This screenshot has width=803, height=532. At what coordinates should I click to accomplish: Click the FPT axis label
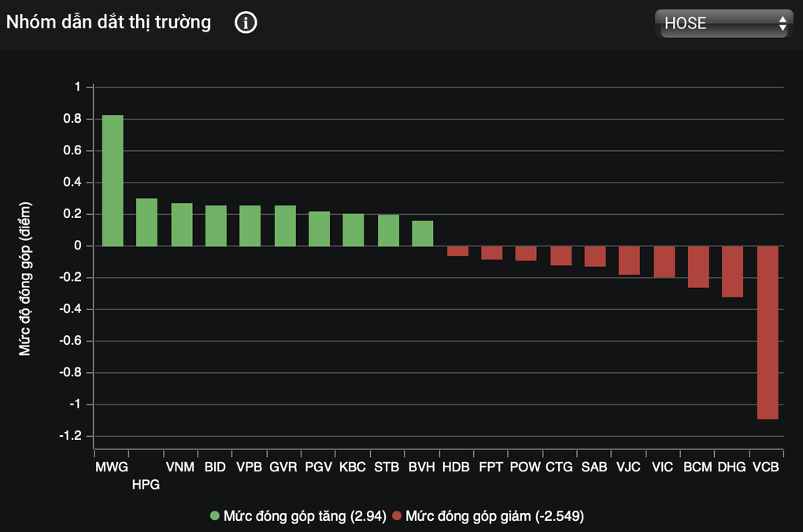click(x=490, y=467)
